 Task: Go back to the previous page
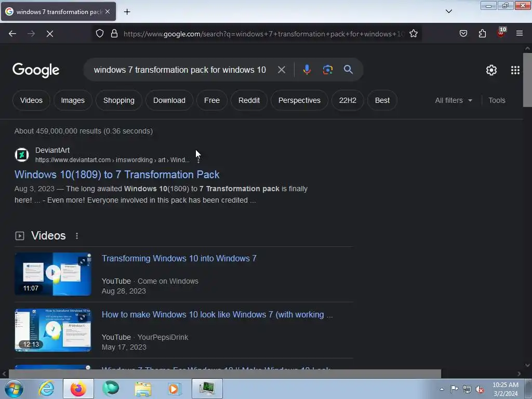(x=12, y=34)
